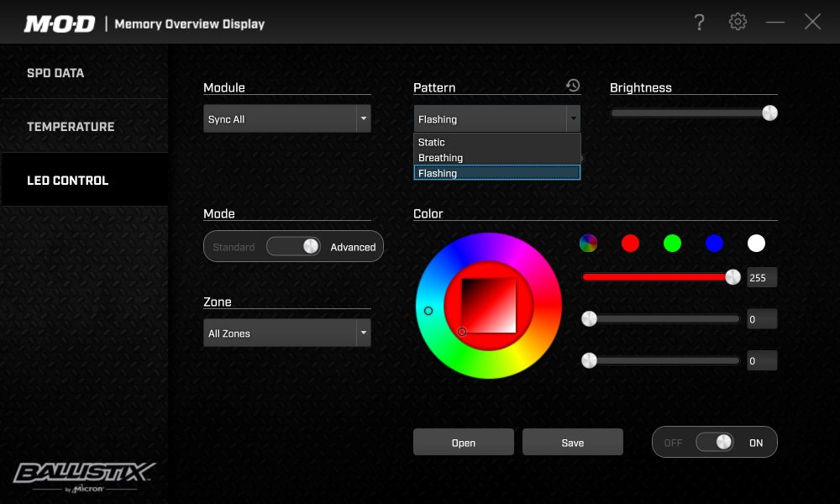The width and height of the screenshot is (840, 504).
Task: Select the blue color swatch
Action: point(714,243)
